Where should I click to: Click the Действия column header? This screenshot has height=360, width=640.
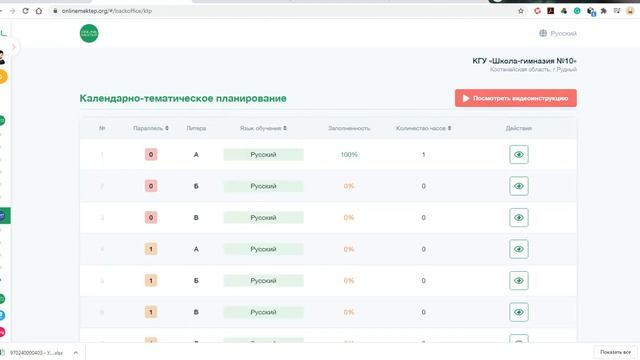click(x=518, y=128)
